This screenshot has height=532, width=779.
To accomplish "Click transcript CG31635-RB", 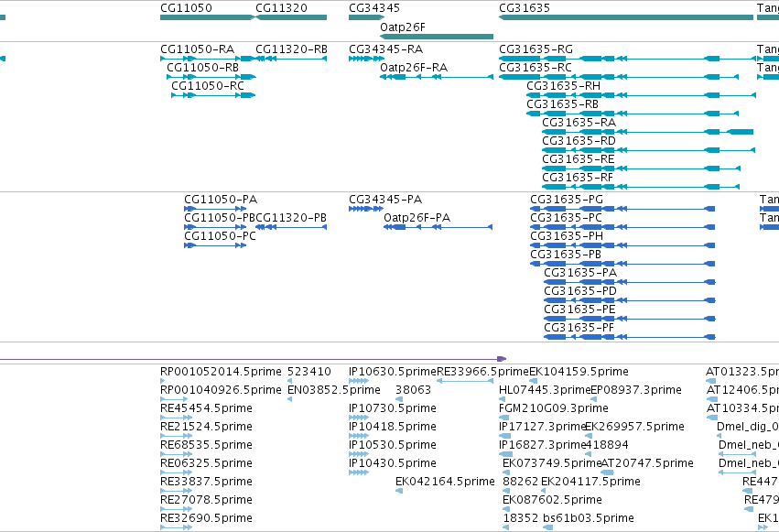I will click(562, 104).
